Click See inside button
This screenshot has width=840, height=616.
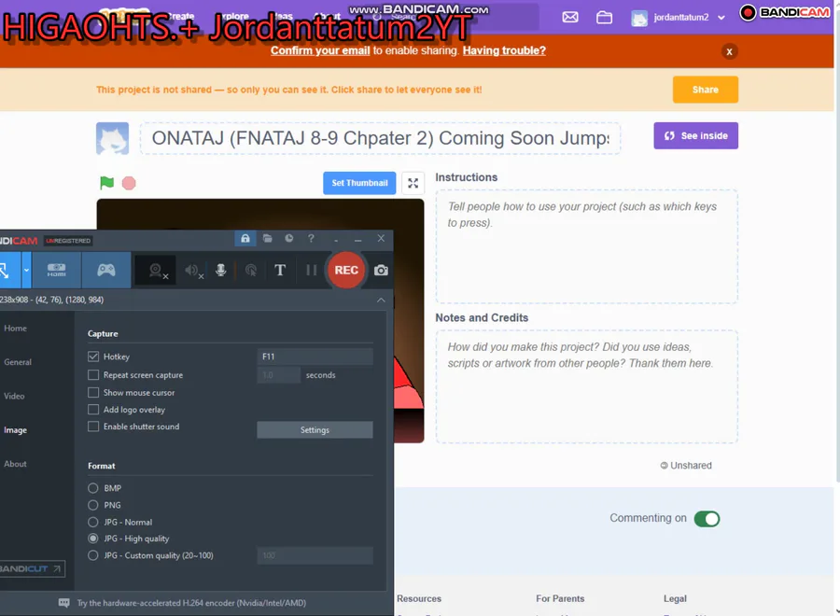click(696, 136)
